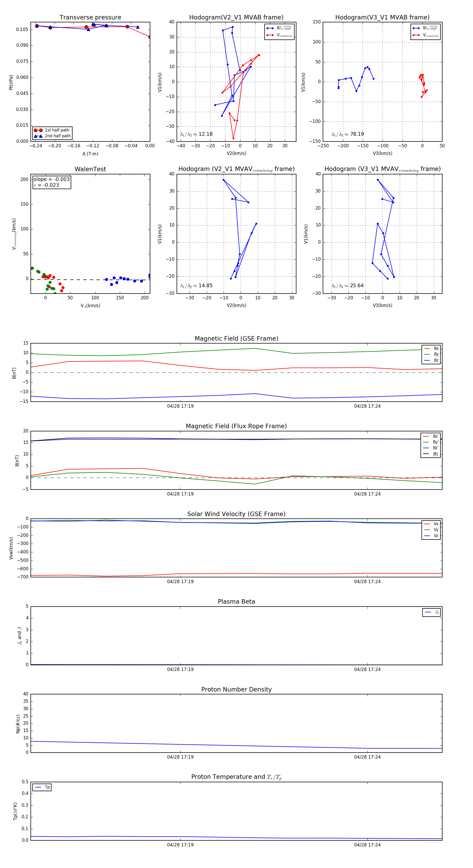This screenshot has width=473, height=868.
Task: Click the "Vsw(km/s)" y-axis label
Action: [x=11, y=549]
